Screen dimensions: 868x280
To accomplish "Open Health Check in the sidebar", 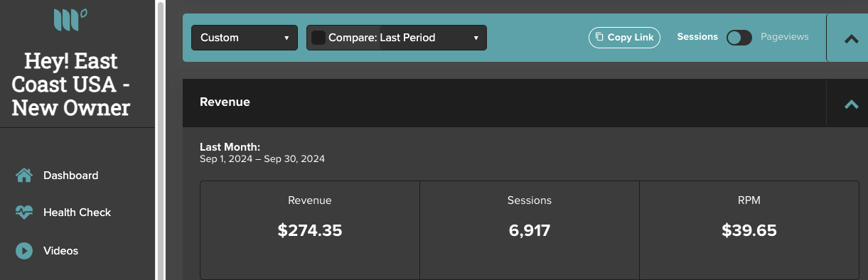I will 77,212.
